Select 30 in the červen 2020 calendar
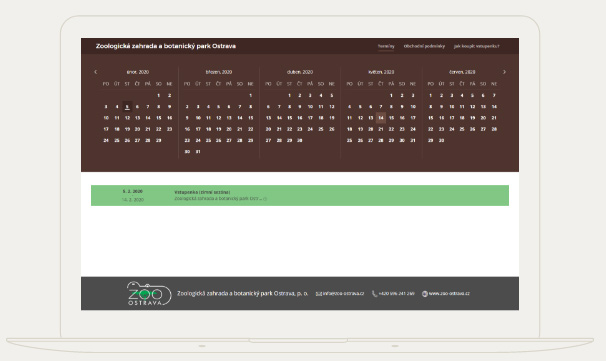Viewport: 606px width, 361px height. click(x=441, y=140)
